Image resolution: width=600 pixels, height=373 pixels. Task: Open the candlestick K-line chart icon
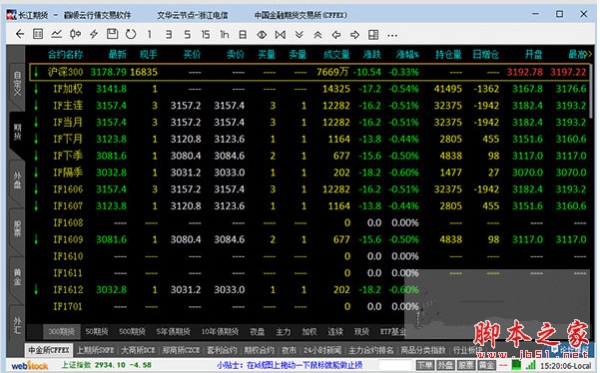click(x=75, y=34)
